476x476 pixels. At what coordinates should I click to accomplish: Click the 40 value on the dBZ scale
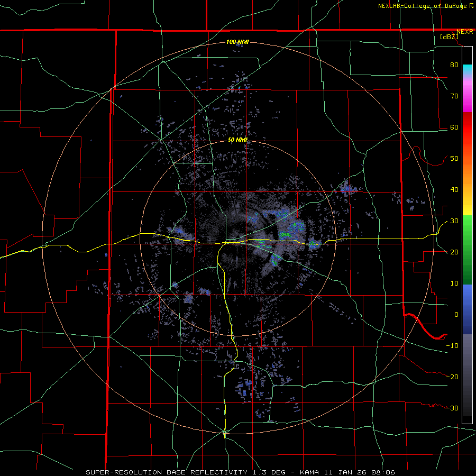pos(454,190)
